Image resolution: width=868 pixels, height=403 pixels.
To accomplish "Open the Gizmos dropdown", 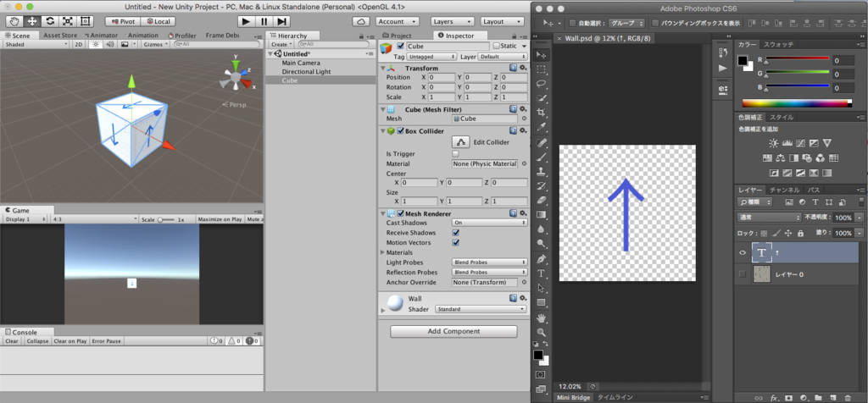I will click(x=154, y=44).
